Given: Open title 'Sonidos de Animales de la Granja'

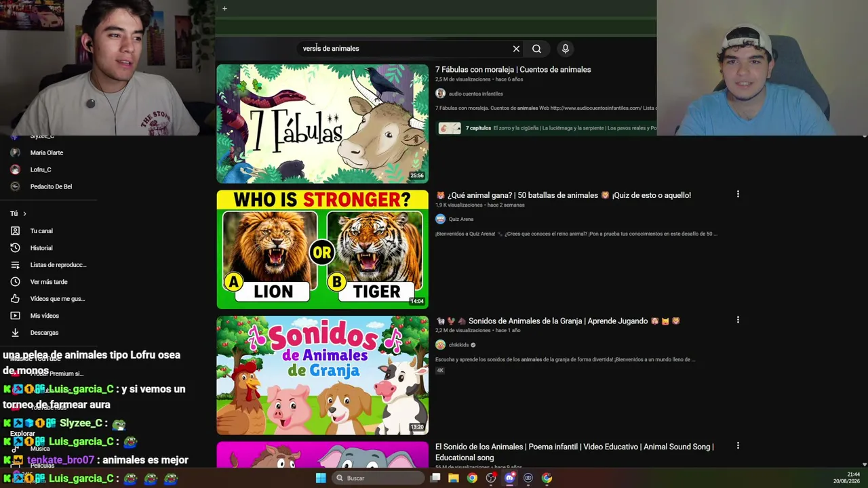Looking at the screenshot, I should (x=557, y=321).
